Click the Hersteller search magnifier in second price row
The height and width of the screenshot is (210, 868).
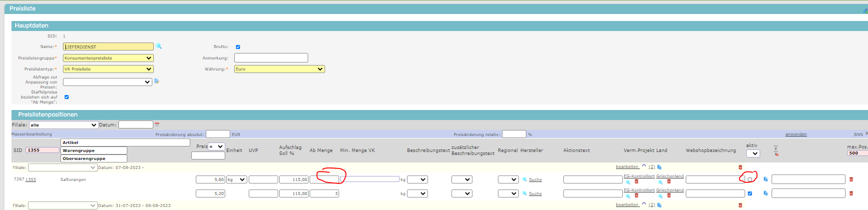pos(524,193)
